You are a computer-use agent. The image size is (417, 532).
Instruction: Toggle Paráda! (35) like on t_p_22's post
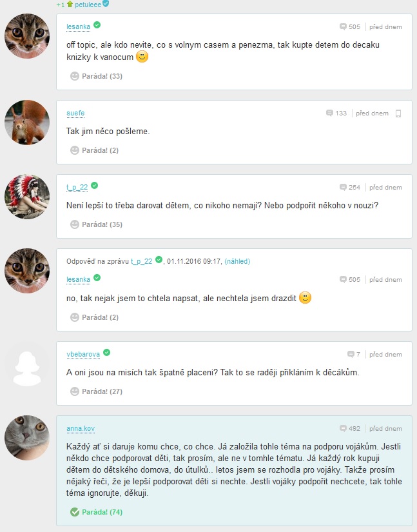(96, 224)
